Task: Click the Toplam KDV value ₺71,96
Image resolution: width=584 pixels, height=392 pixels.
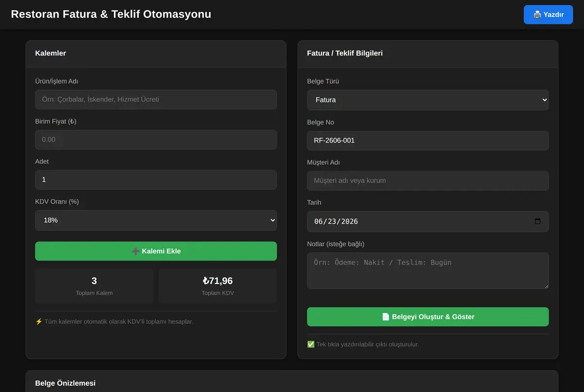Action: point(218,281)
